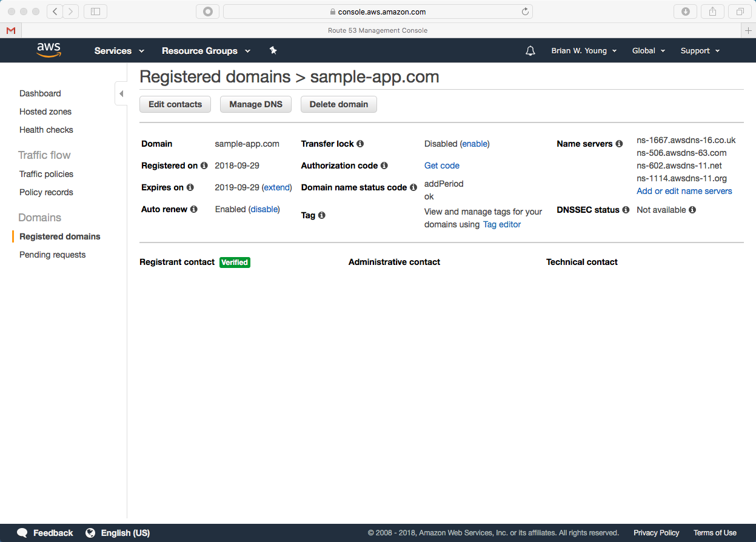Click info icon beside Name servers
The height and width of the screenshot is (542, 756).
619,144
